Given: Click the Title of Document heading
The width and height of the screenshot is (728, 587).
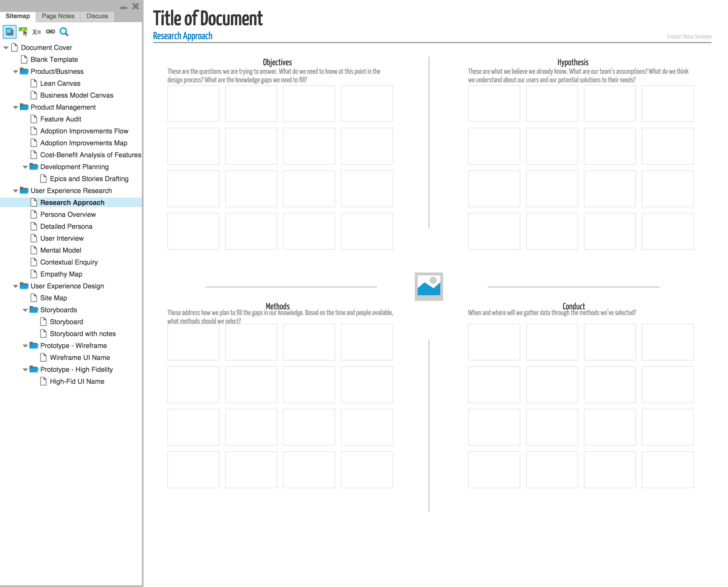Looking at the screenshot, I should click(x=208, y=18).
